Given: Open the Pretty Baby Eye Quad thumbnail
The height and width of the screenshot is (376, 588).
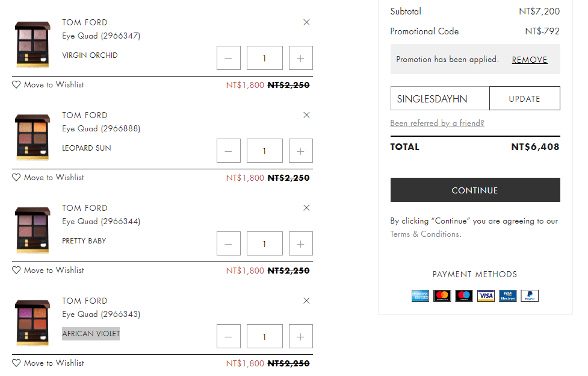Looking at the screenshot, I should 32,230.
